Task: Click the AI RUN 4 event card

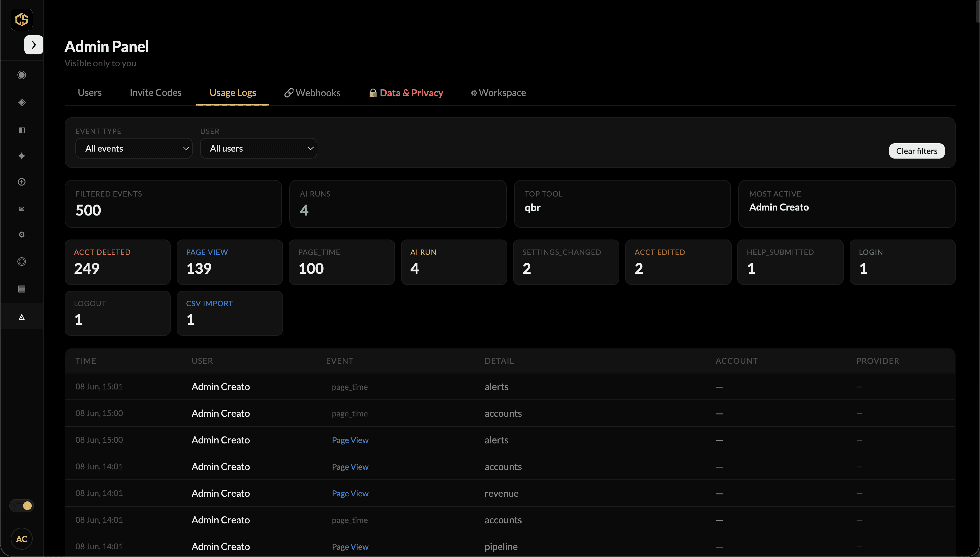Action: pyautogui.click(x=454, y=262)
